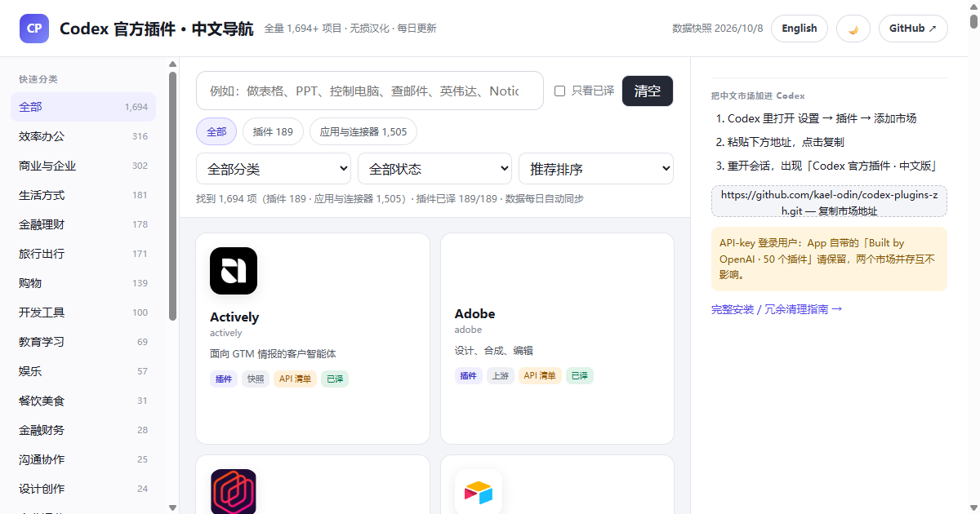Viewport: 980px width, 514px height.
Task: Click the Airtable-style colorful logo
Action: click(x=479, y=492)
